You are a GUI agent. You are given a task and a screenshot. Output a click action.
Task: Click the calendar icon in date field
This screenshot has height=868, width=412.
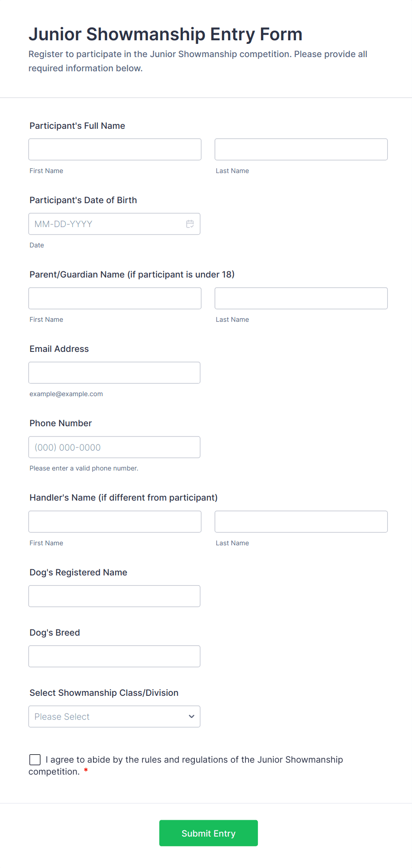click(190, 224)
